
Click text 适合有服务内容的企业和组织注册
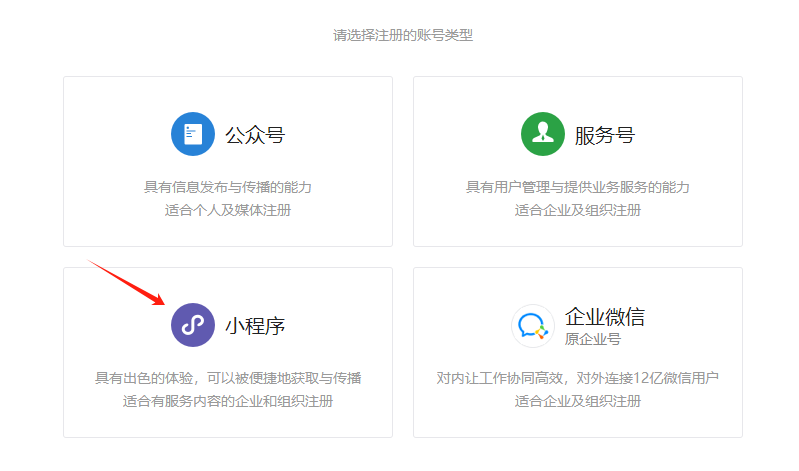click(x=228, y=401)
